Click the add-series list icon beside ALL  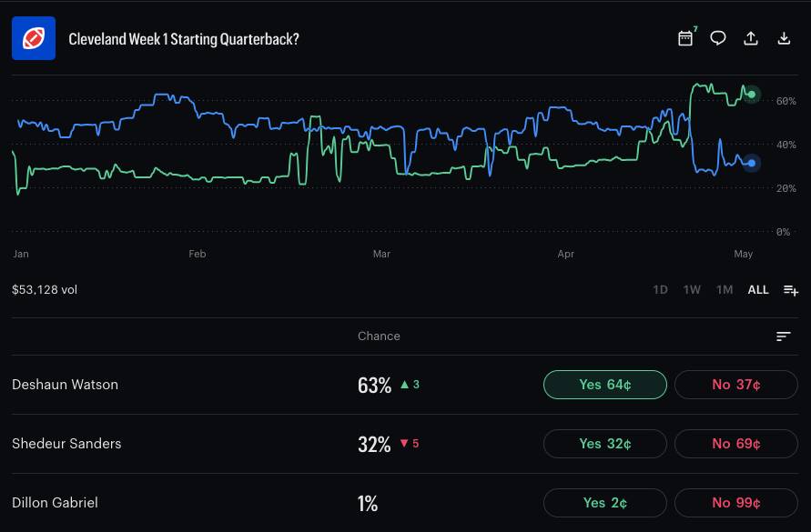pos(791,290)
